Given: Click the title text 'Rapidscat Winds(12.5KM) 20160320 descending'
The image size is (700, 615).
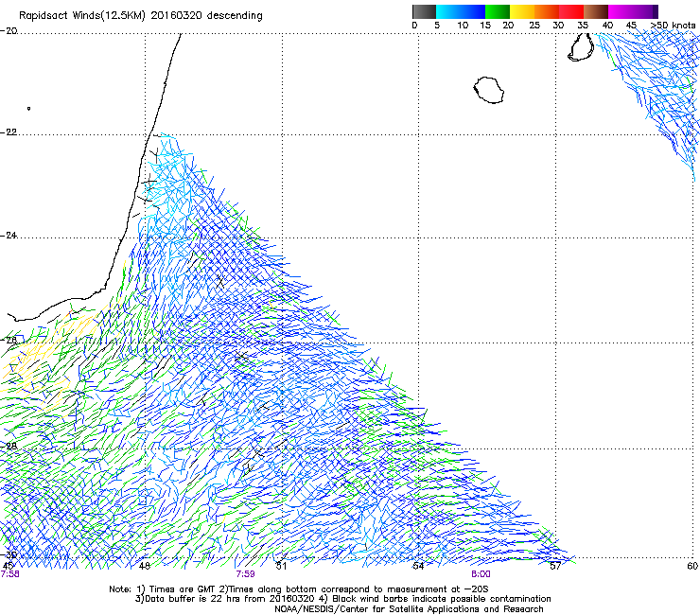Looking at the screenshot, I should pos(141,16).
